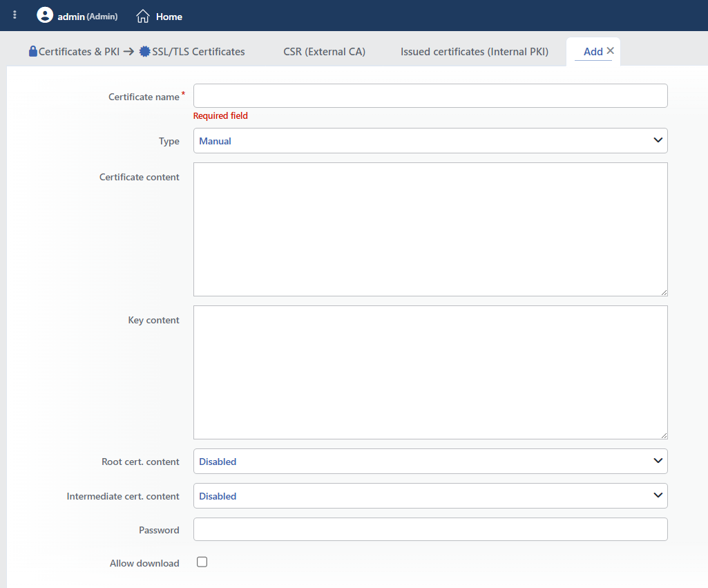Close the Add tab
The image size is (708, 588).
point(611,50)
